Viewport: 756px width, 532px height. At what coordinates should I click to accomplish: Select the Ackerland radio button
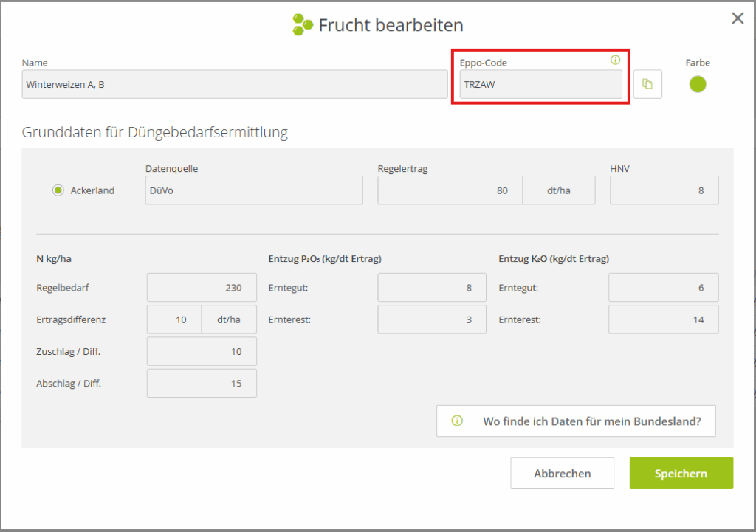coord(58,190)
